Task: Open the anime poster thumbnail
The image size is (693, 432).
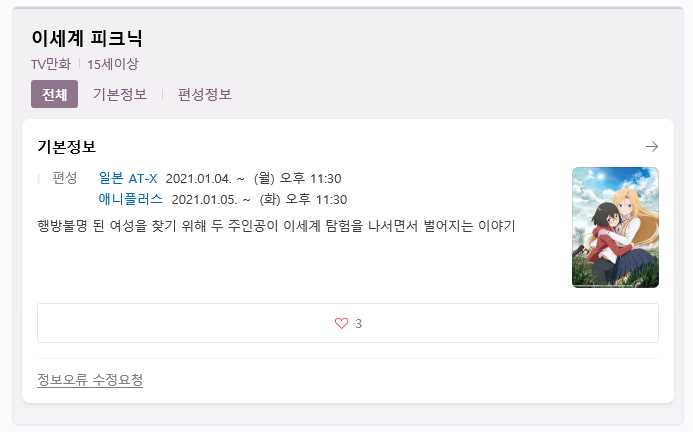Action: point(615,227)
